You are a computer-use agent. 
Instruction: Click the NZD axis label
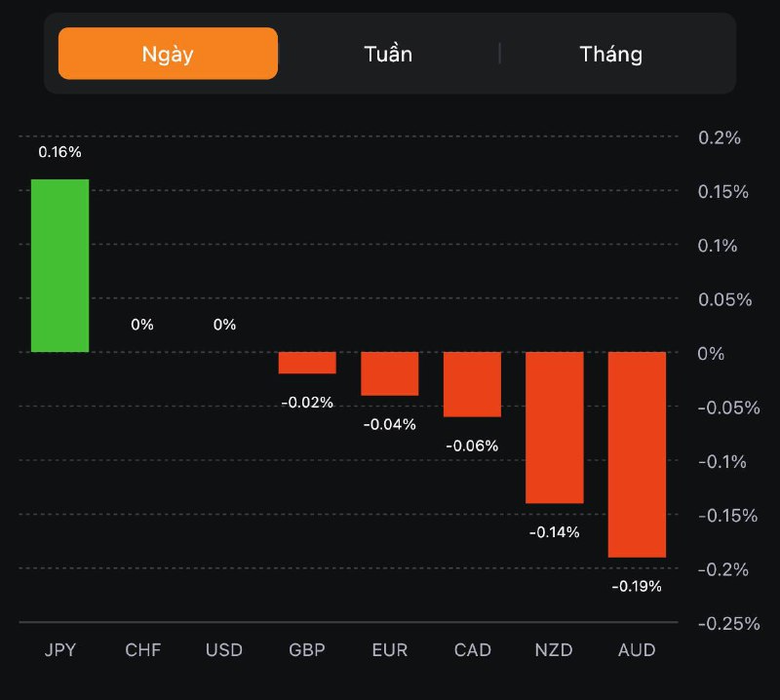tap(555, 650)
